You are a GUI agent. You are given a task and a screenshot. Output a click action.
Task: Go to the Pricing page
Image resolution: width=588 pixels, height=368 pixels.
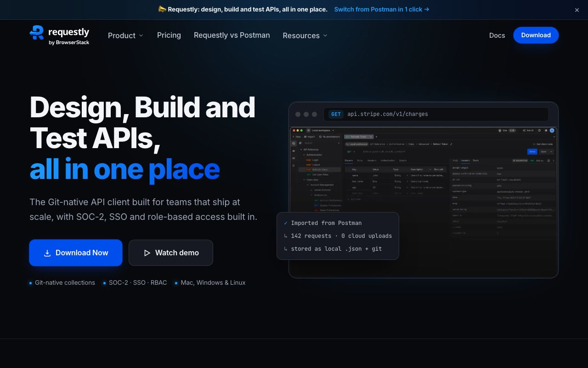169,35
